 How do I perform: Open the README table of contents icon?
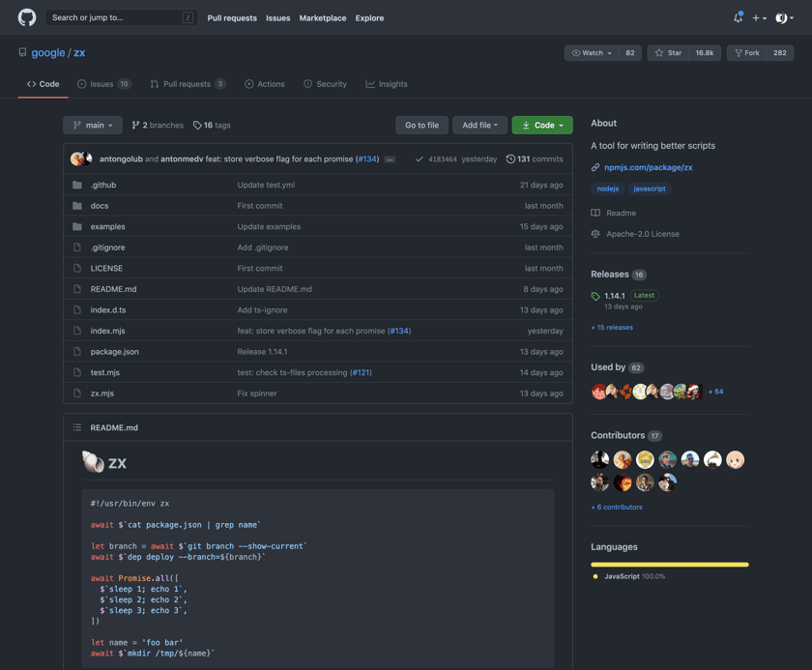tap(77, 427)
